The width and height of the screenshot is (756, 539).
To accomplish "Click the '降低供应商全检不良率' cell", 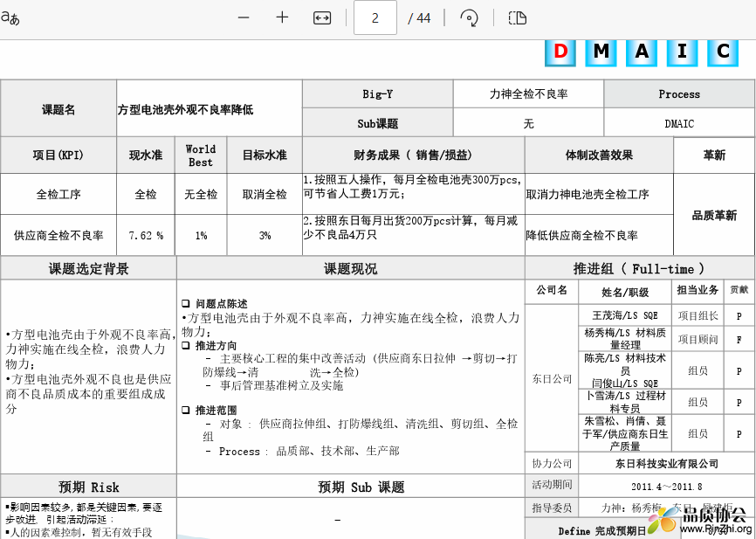I will 599,236.
